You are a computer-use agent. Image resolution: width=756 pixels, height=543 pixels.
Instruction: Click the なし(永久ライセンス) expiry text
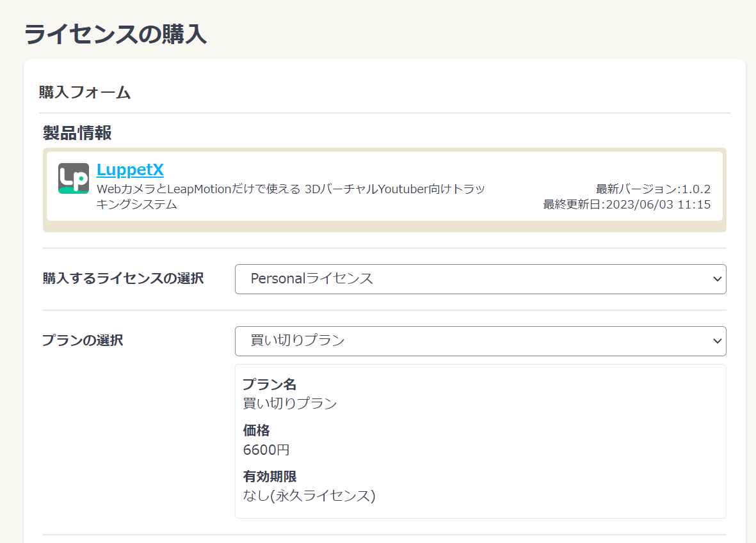click(x=309, y=496)
